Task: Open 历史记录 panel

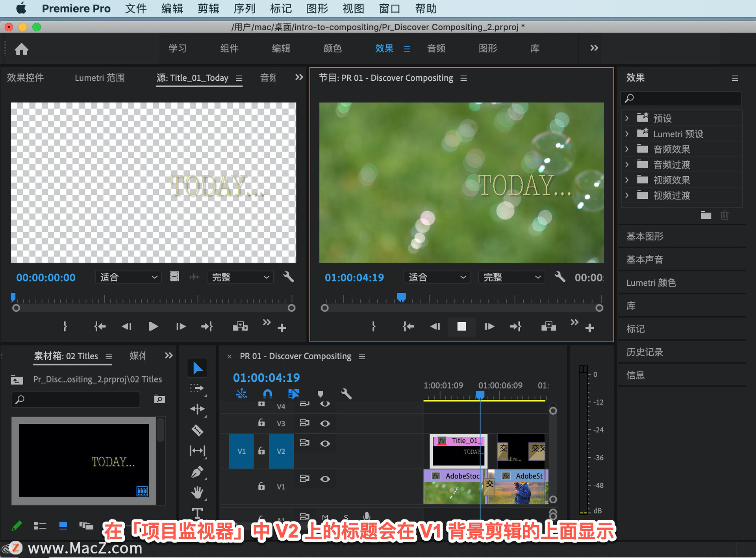Action: pos(645,352)
